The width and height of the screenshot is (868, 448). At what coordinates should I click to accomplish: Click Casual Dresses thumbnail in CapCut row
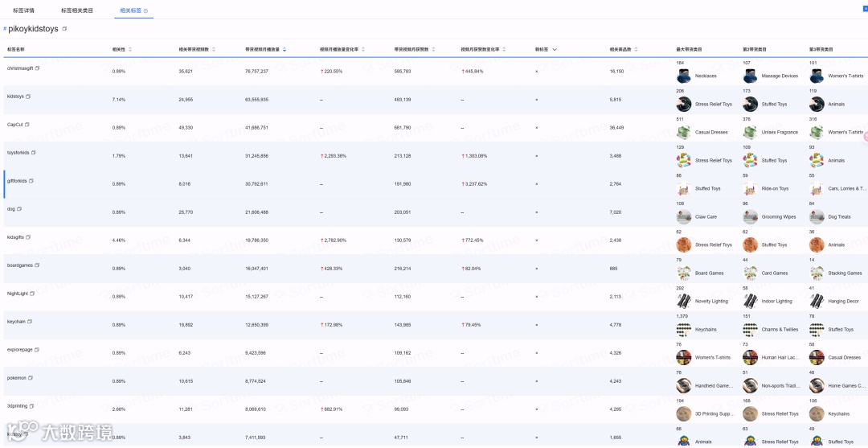point(684,133)
